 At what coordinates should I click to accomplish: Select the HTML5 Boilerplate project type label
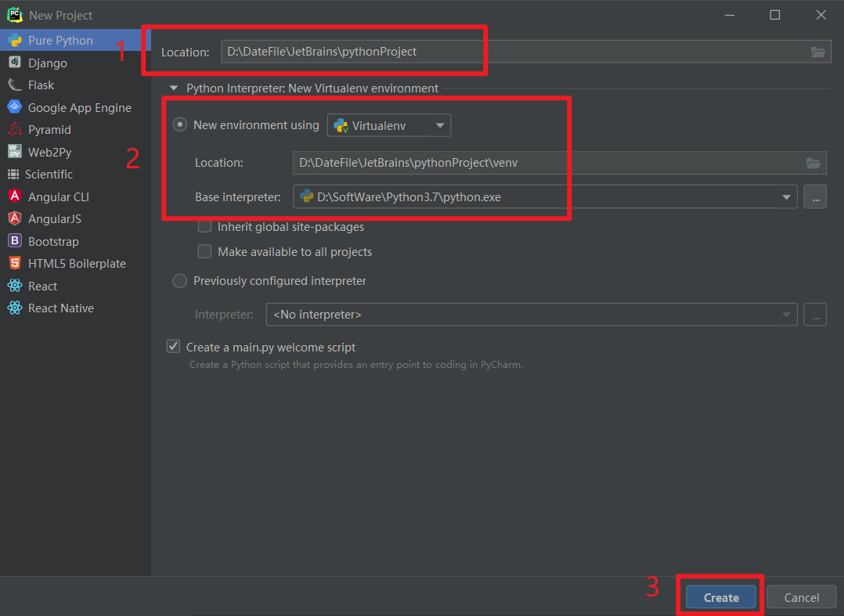[77, 264]
